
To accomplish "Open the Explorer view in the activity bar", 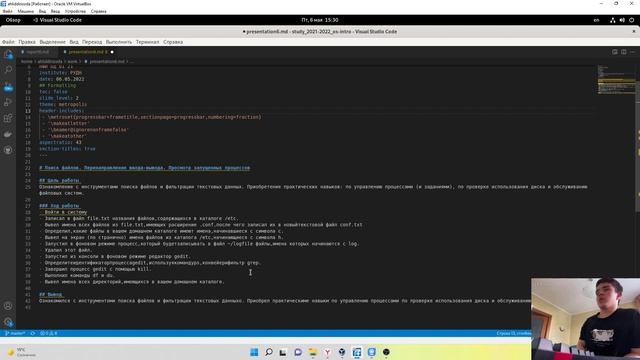I will [8, 54].
